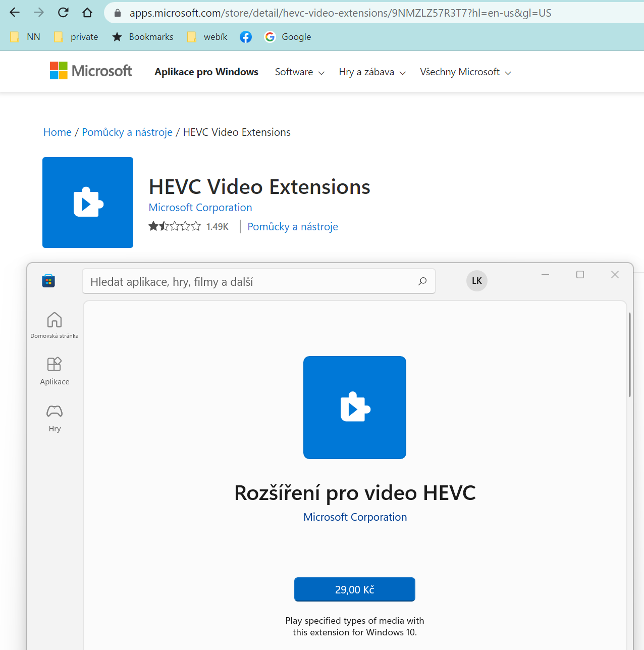Open Hry section in Store sidebar
644x650 pixels.
click(55, 418)
